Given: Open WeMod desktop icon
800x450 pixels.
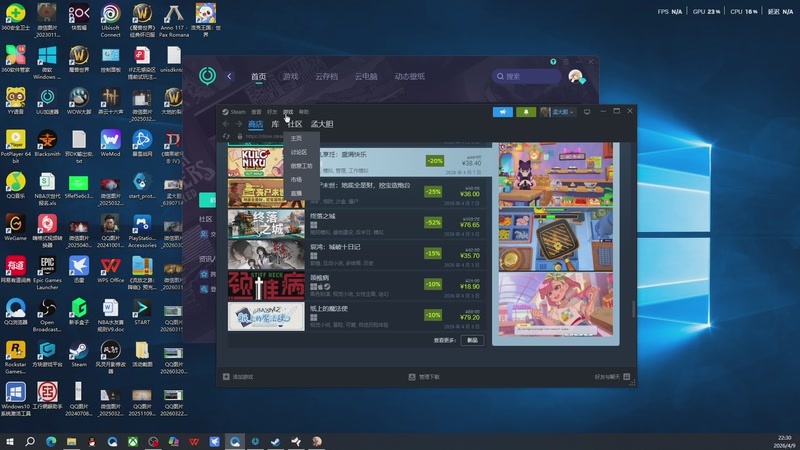Looking at the screenshot, I should coord(111,143).
